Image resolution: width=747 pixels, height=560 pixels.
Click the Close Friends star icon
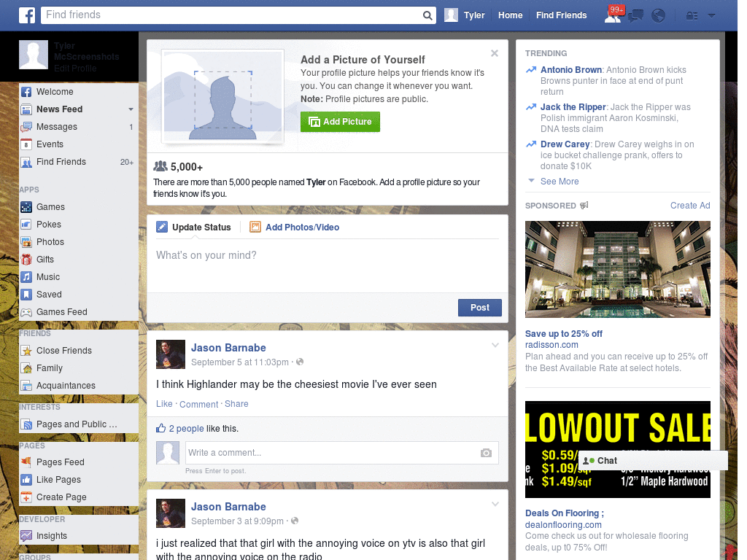coord(26,351)
